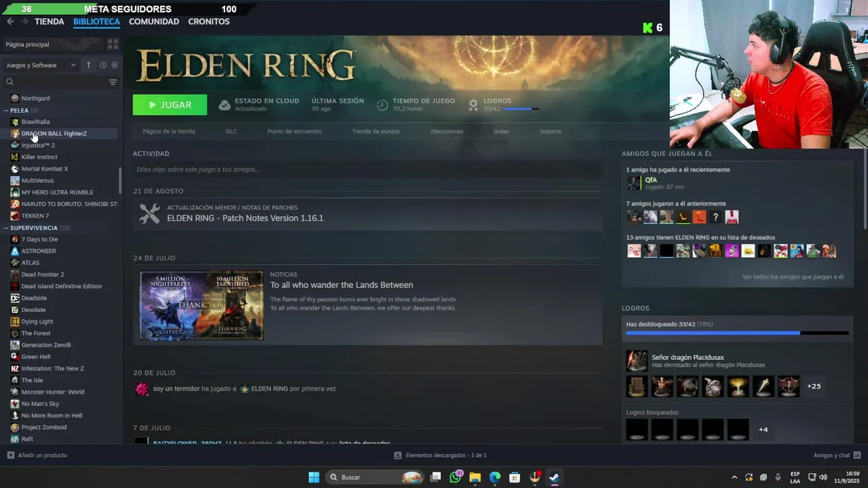Screen dimensions: 868x488
Task: Click the Windows taskbar Buscar search box
Action: pyautogui.click(x=376, y=477)
